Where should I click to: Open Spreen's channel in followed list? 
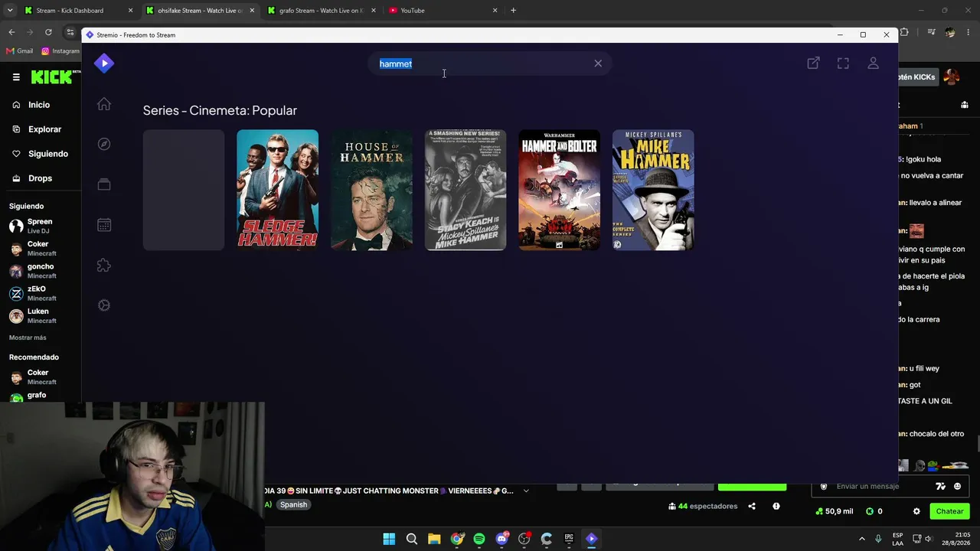click(41, 226)
